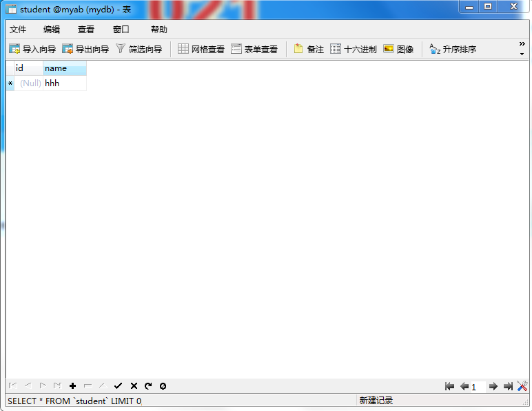
Task: Click the 新建记录 status text
Action: point(376,401)
